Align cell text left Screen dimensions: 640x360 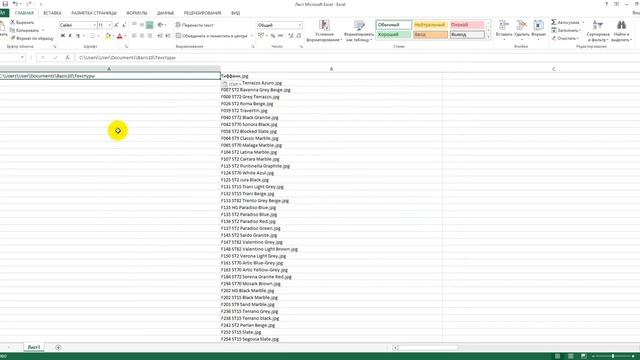134,36
